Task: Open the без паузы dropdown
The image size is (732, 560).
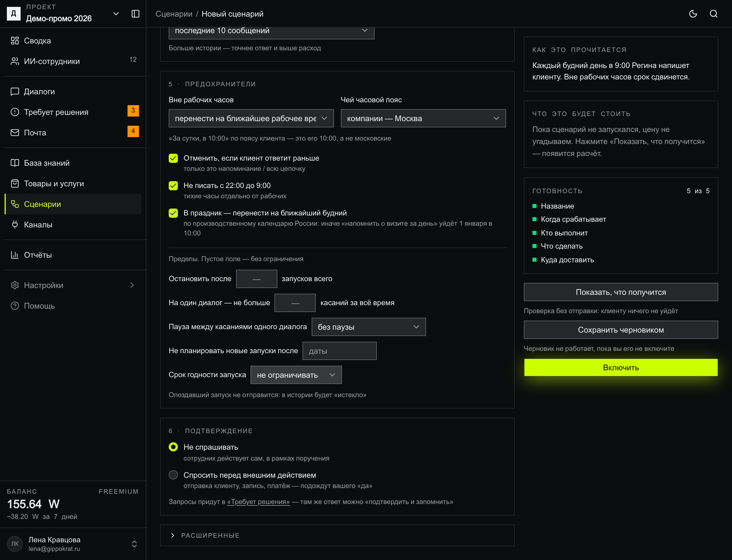Action: pyautogui.click(x=369, y=327)
